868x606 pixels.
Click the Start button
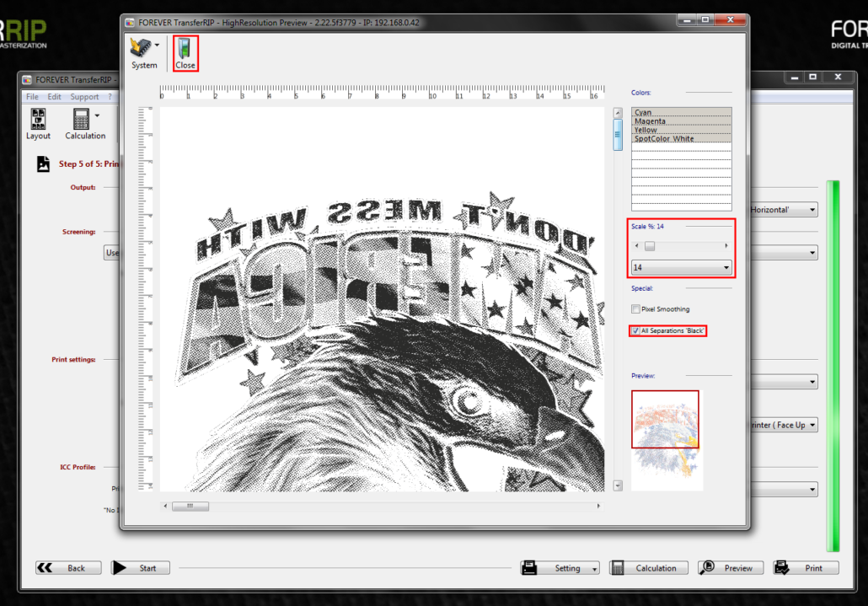coord(141,568)
